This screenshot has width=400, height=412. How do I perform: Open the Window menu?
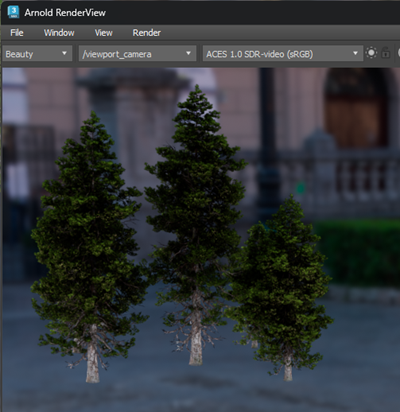click(59, 33)
